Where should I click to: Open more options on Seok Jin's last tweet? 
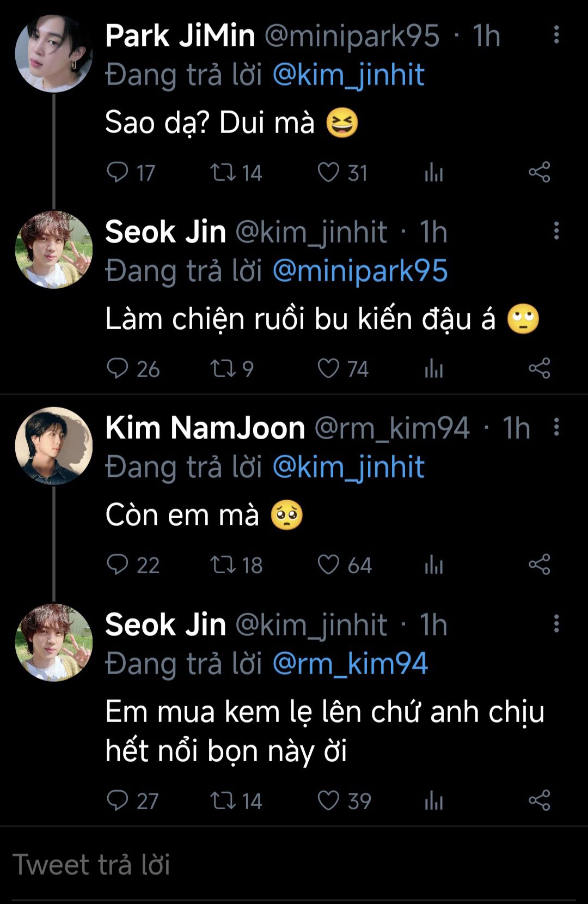[x=556, y=623]
